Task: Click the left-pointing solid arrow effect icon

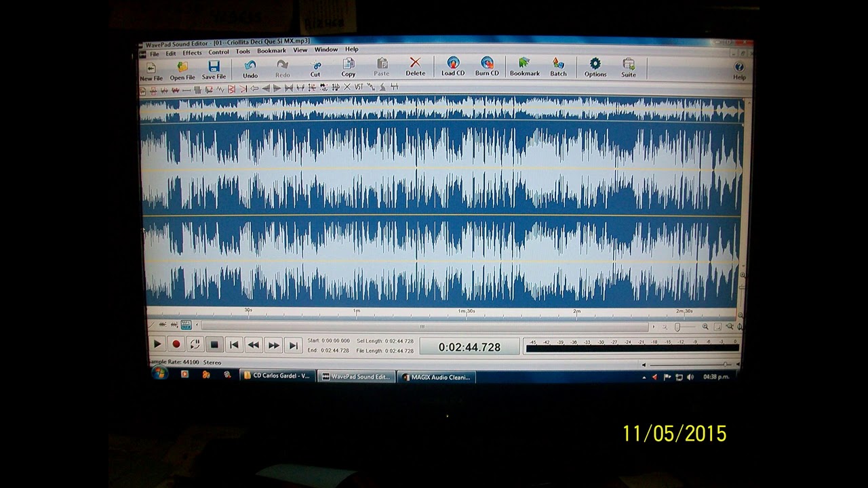Action: click(x=266, y=89)
